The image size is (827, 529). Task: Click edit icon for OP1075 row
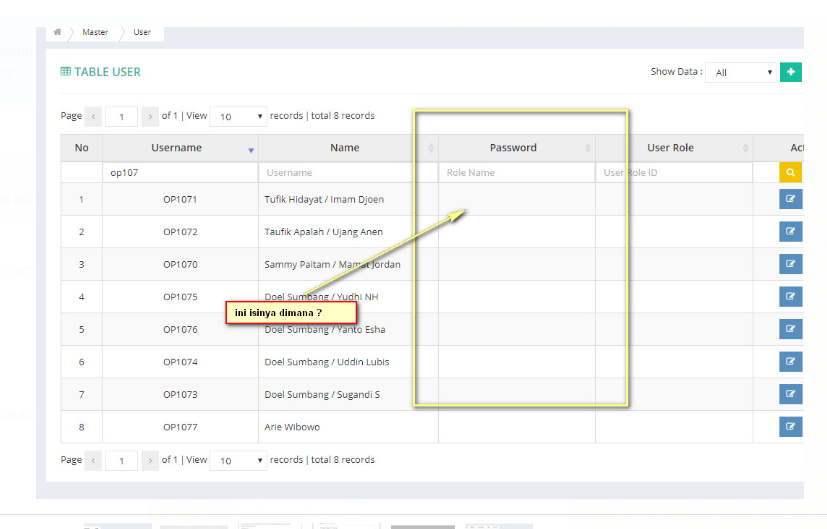(790, 297)
